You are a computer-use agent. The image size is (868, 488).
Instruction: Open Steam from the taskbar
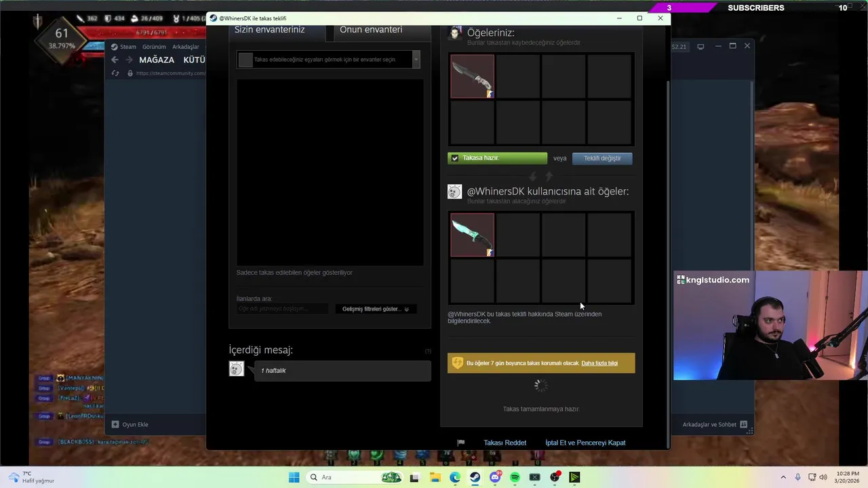[x=475, y=477]
